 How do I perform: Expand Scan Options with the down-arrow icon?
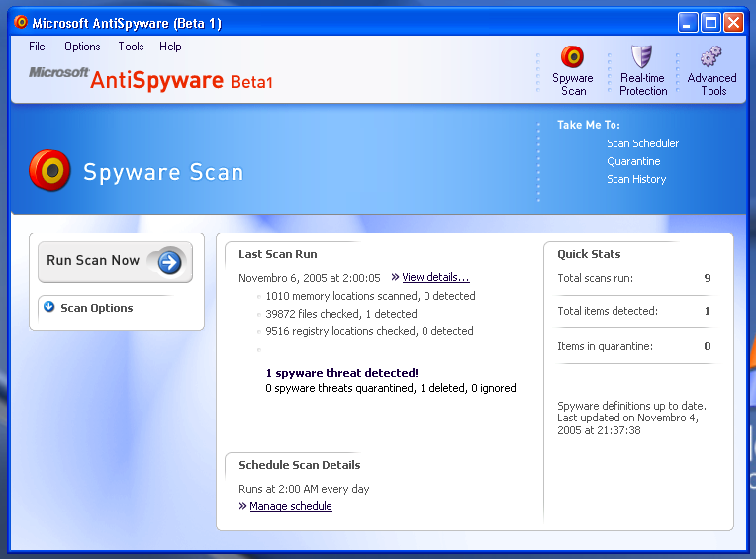click(48, 307)
